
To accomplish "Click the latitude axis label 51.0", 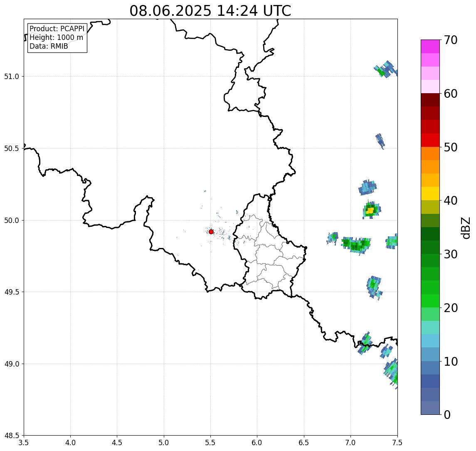I will [x=12, y=77].
